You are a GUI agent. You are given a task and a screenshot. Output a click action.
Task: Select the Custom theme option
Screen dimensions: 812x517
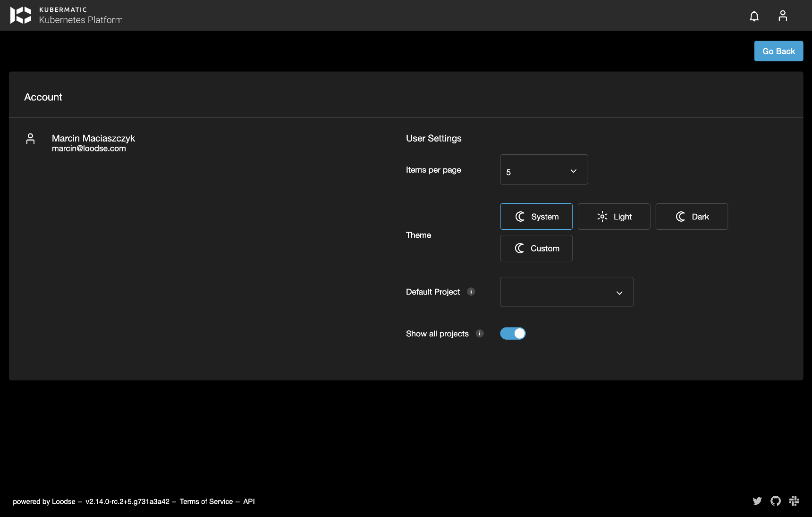click(x=536, y=248)
